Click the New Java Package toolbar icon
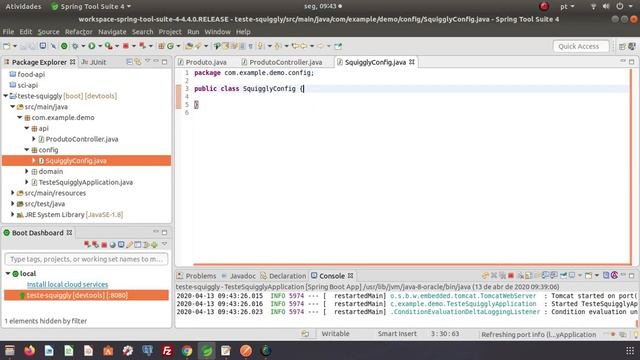This screenshot has height=360, width=640. [x=160, y=46]
